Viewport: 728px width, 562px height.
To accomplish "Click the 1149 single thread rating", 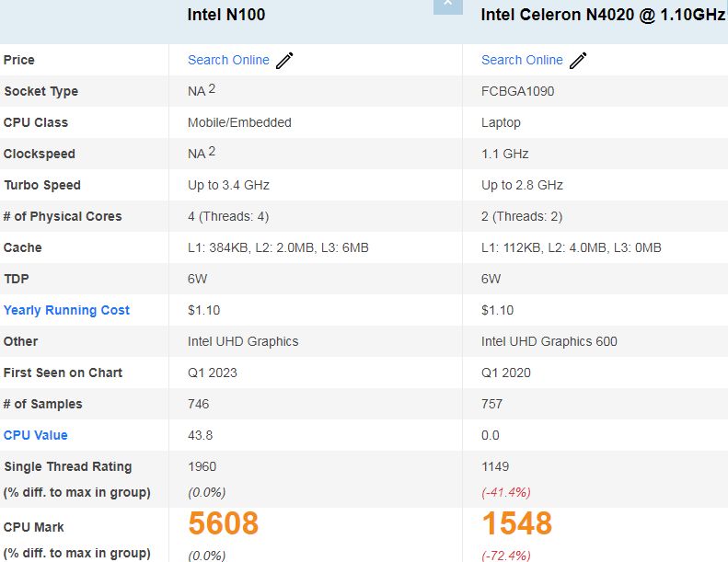I will (x=495, y=467).
